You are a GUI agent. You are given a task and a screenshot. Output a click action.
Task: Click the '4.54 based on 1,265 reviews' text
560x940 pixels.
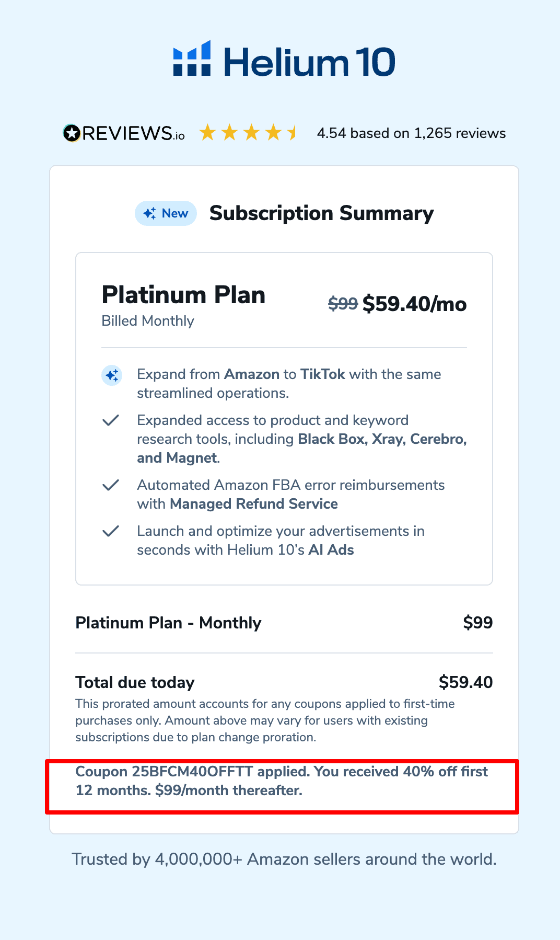[x=411, y=133]
